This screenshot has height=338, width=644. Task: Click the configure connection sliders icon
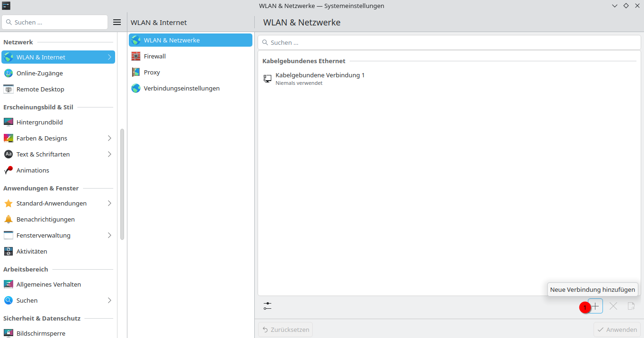[268, 306]
